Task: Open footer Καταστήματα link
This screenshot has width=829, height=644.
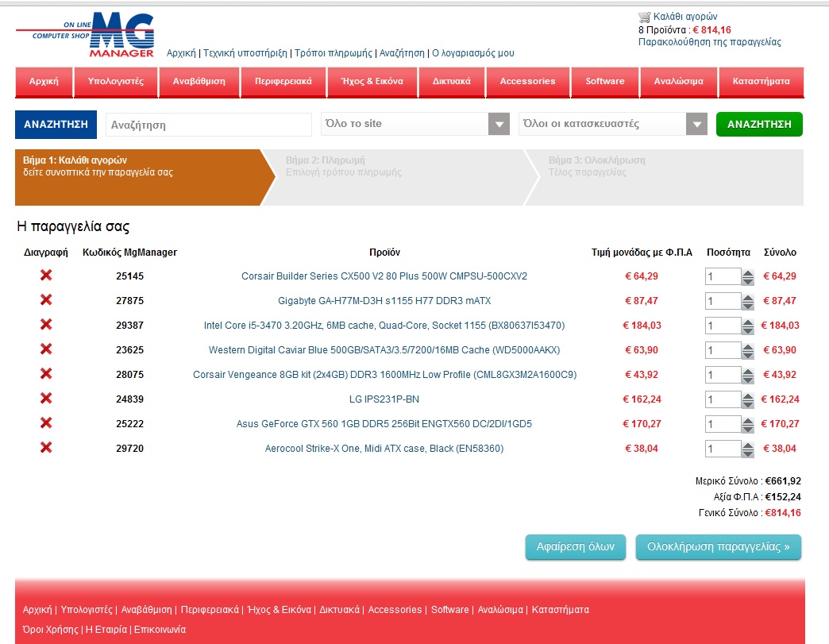Action: pos(561,610)
